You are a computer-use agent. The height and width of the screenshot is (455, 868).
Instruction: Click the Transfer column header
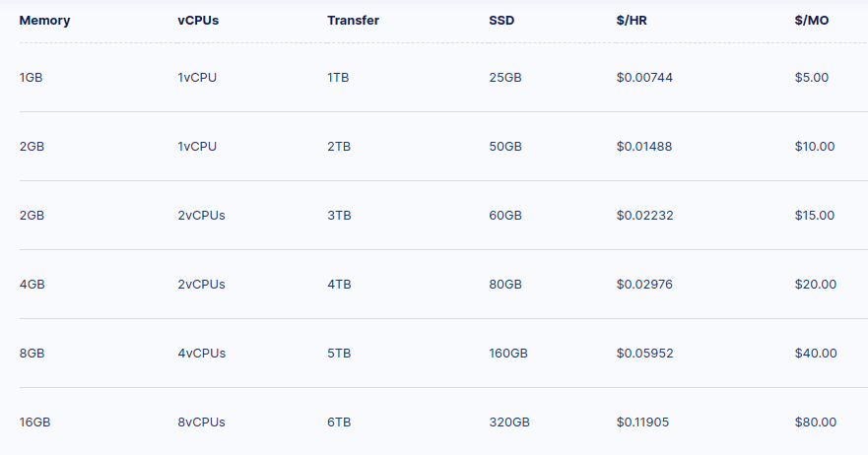[x=353, y=20]
